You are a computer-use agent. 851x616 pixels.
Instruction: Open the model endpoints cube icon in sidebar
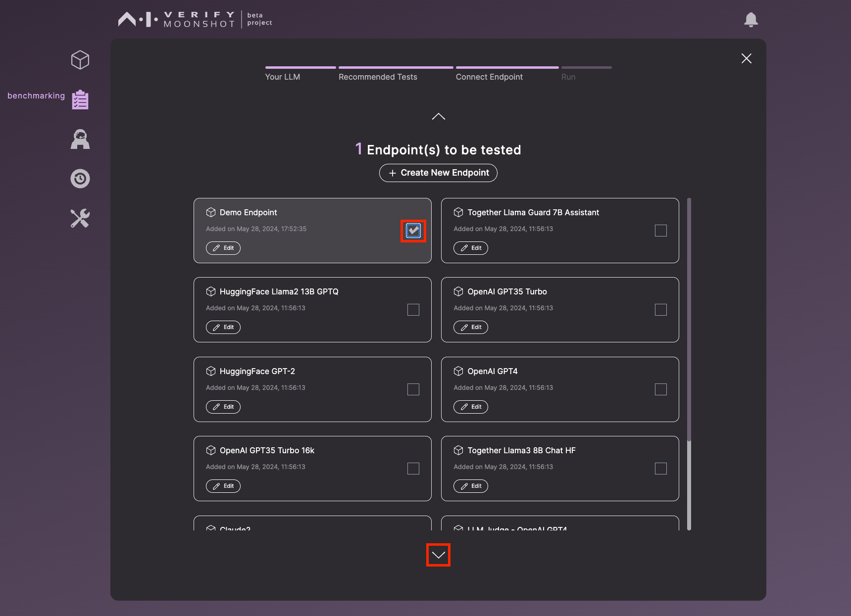(x=80, y=60)
